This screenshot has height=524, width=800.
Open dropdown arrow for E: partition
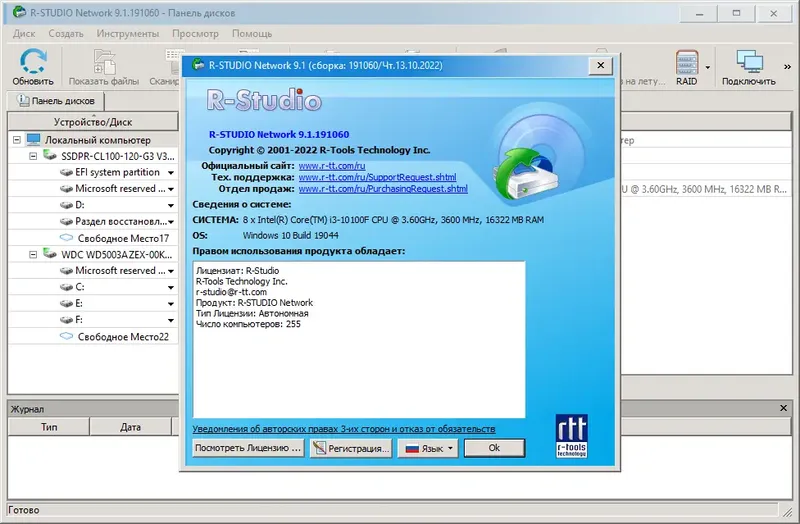coord(171,304)
